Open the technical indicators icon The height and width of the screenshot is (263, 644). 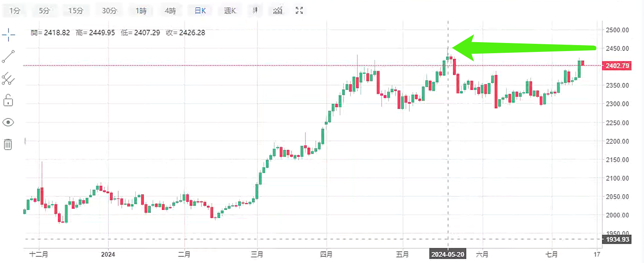(278, 11)
